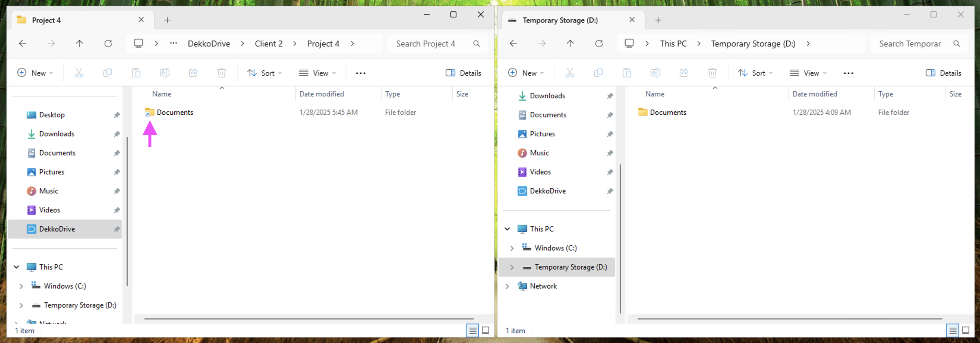The image size is (980, 343).
Task: Click Paste icon in Project 4 window
Action: coord(136,73)
